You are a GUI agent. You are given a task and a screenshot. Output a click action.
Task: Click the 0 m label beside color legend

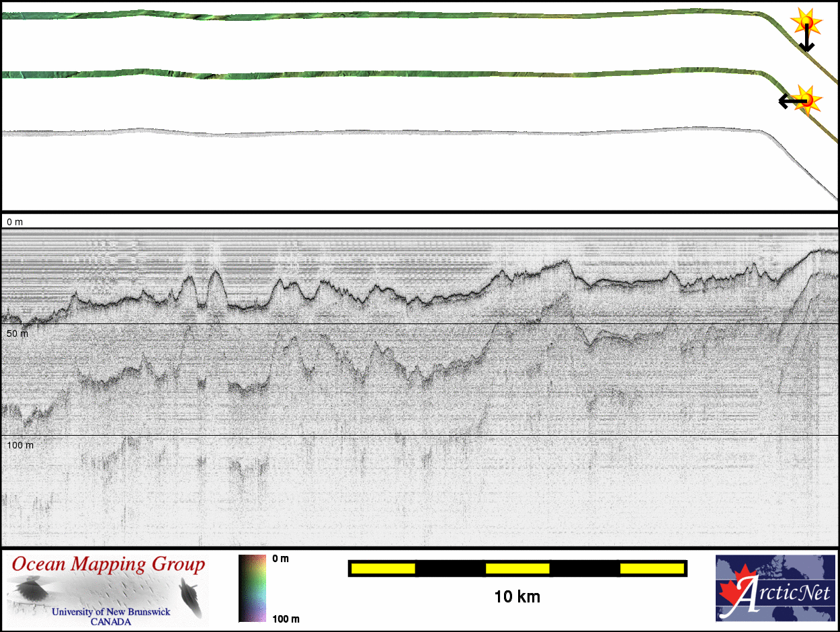point(280,559)
